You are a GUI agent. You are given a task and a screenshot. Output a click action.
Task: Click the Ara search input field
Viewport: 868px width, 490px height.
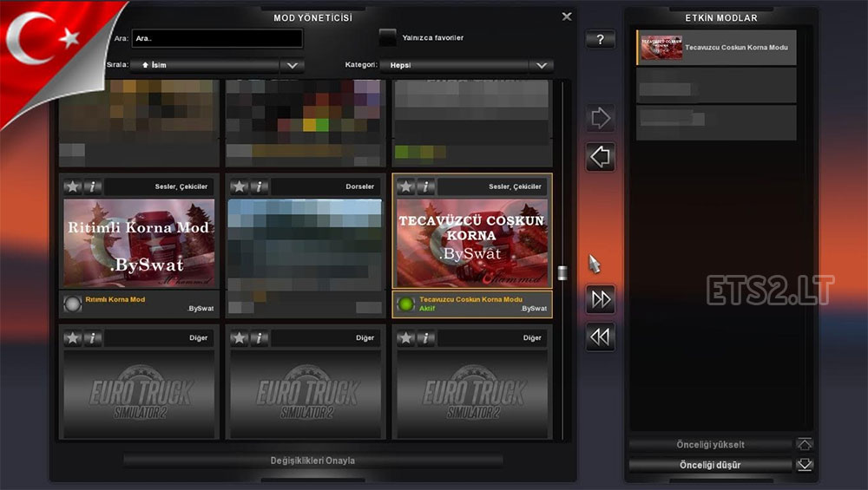[217, 39]
